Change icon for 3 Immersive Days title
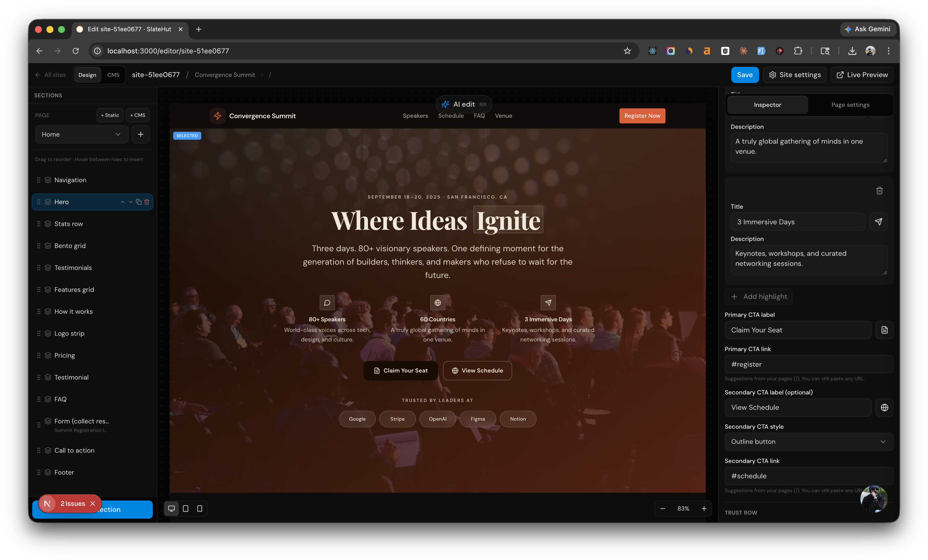 (878, 222)
